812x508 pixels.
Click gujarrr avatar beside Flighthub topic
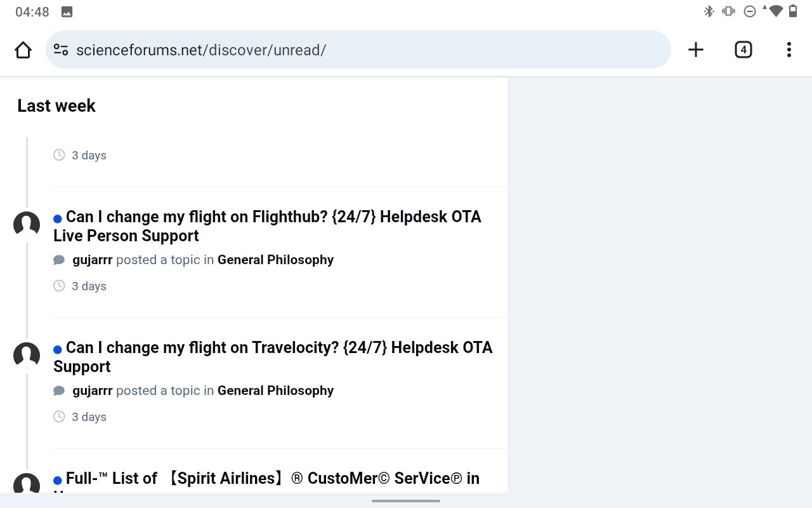(x=27, y=225)
